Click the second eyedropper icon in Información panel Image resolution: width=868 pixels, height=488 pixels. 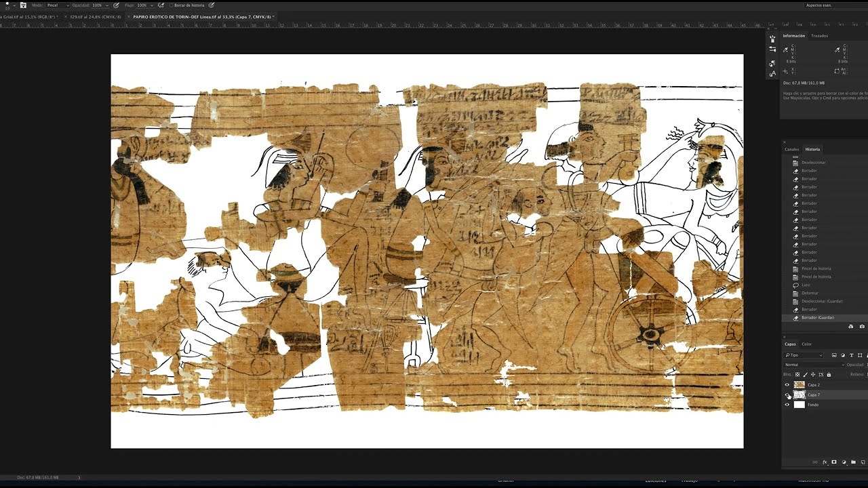pos(837,50)
